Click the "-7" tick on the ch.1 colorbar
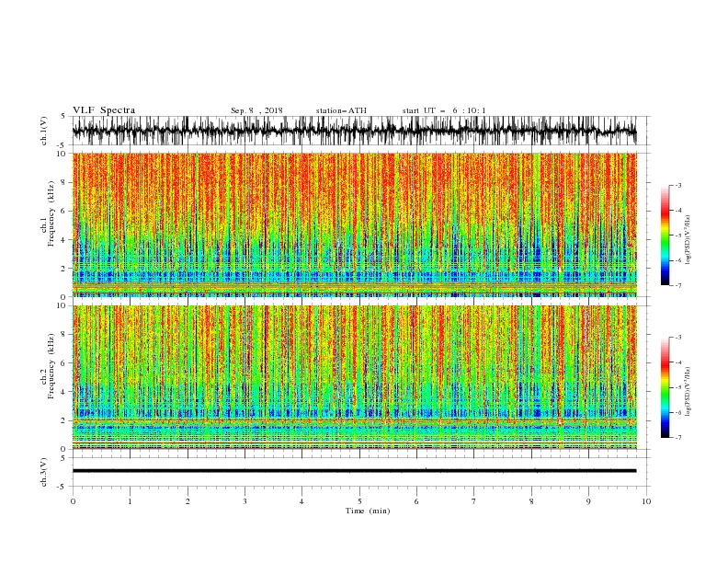The width and height of the screenshot is (728, 563). (x=677, y=285)
